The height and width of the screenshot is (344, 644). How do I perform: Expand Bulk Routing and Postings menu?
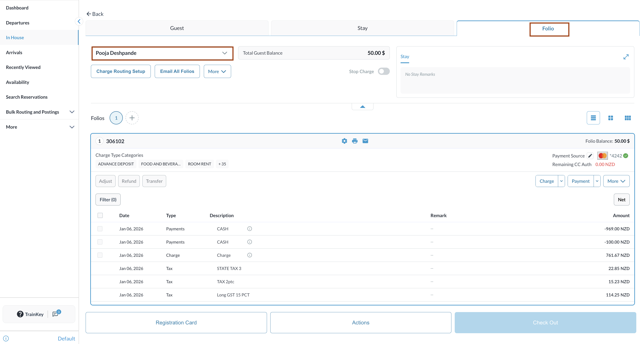[x=72, y=112]
